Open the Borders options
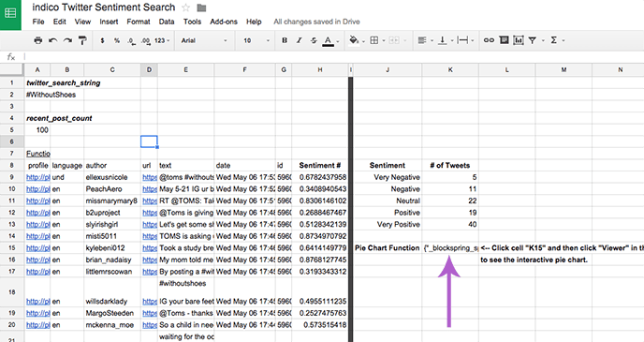 [x=374, y=40]
